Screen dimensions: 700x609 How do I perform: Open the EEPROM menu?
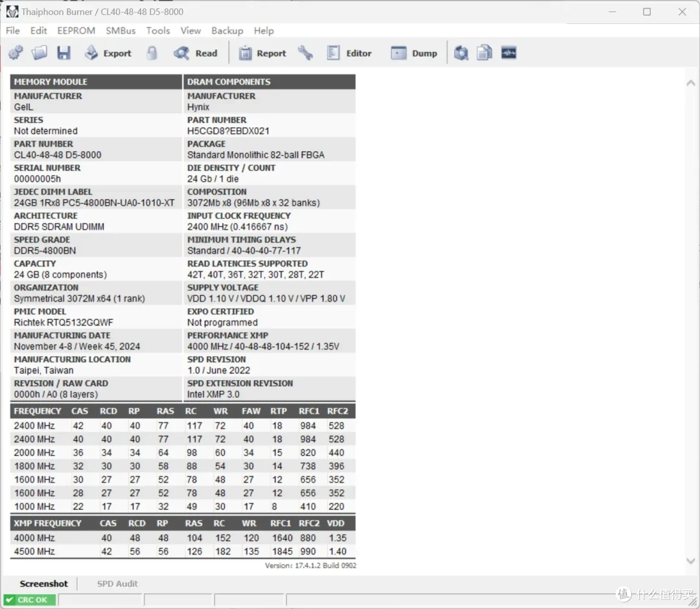click(76, 30)
